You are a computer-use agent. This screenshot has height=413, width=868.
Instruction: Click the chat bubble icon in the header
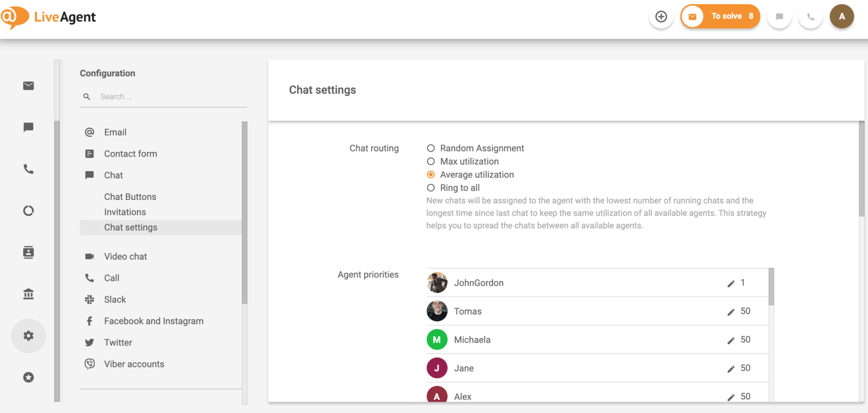tap(779, 16)
